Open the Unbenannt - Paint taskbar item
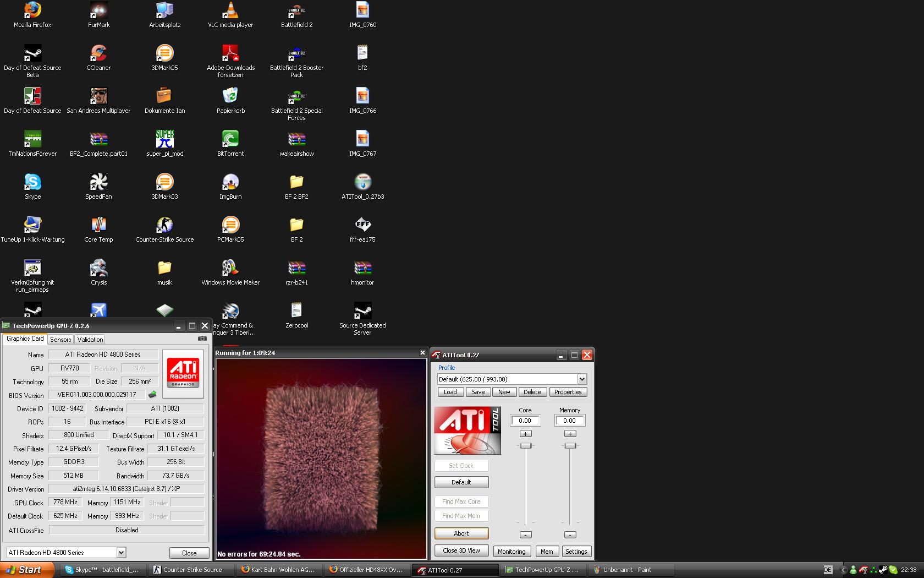924x578 pixels. [631, 570]
